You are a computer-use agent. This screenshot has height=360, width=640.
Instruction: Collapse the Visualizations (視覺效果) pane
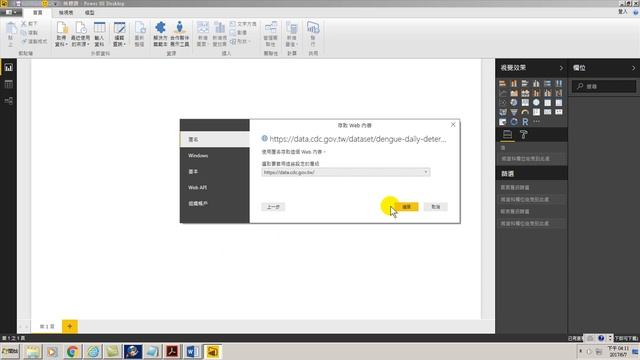coord(561,68)
